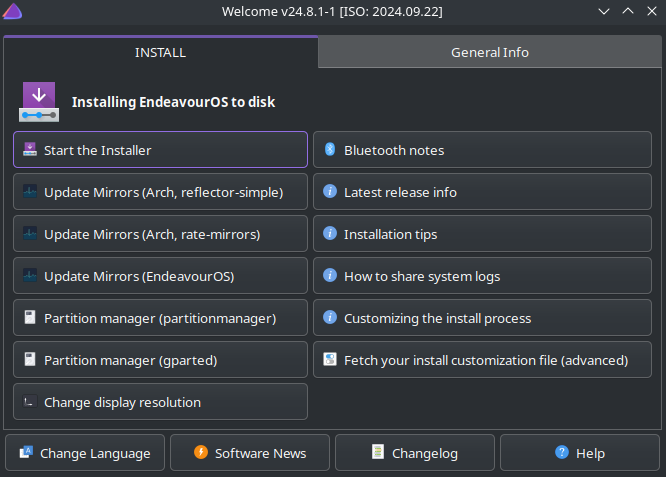Image resolution: width=666 pixels, height=477 pixels.
Task: Click the Bluetooth icon beside Bluetooth notes
Action: (329, 150)
